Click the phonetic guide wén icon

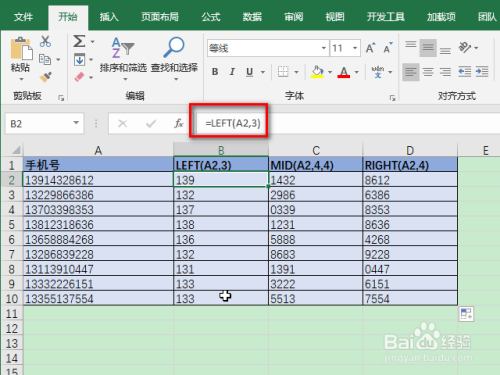click(378, 72)
